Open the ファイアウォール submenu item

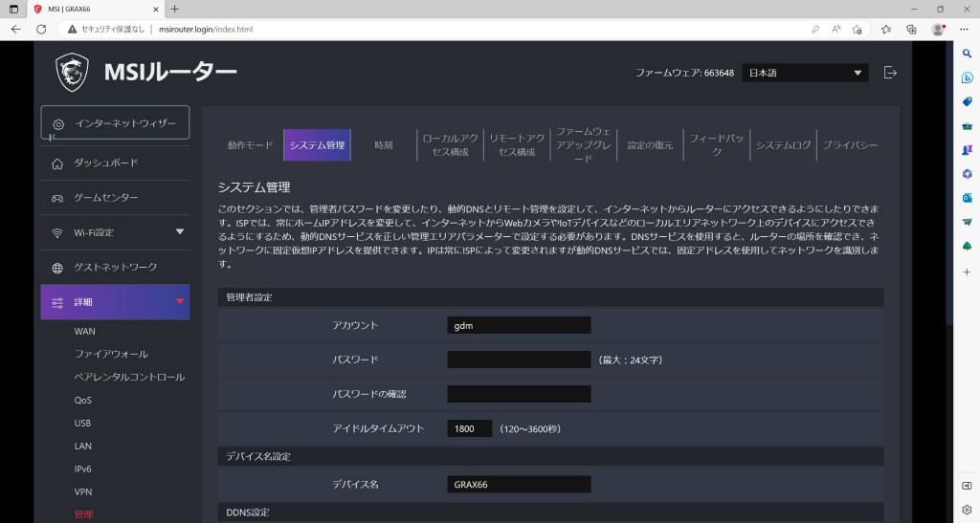click(111, 354)
